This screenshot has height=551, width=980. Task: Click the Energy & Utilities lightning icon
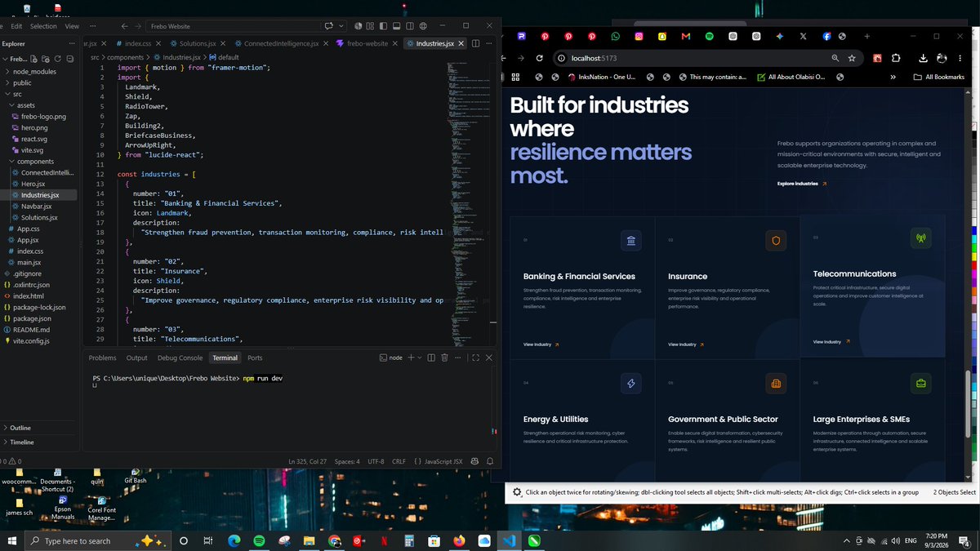[630, 383]
